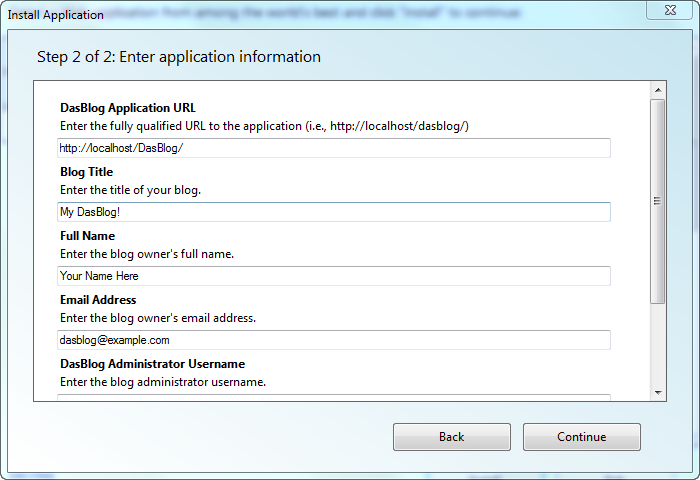The image size is (700, 480).
Task: Click the 'DasBlog Administrator Username' label
Action: pos(152,364)
